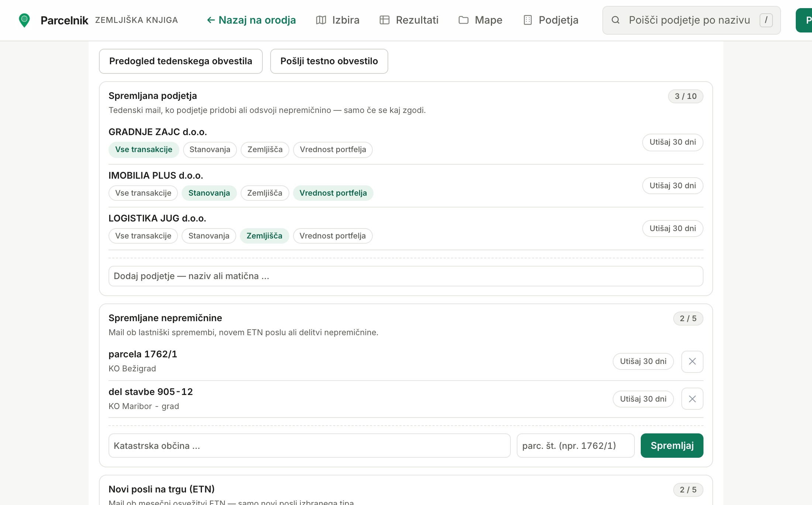
Task: Click the ZEMLJIŠKA KNJIGA label
Action: pos(137,20)
